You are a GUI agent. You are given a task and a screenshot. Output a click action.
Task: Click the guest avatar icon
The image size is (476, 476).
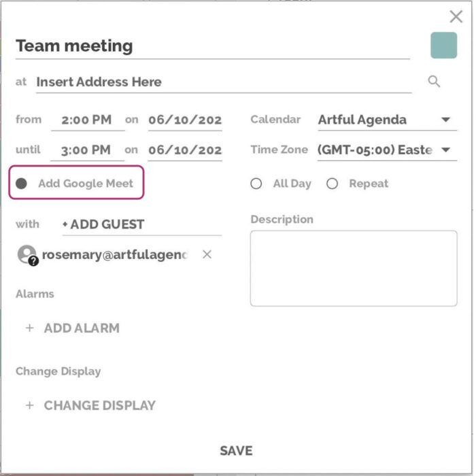tap(27, 254)
